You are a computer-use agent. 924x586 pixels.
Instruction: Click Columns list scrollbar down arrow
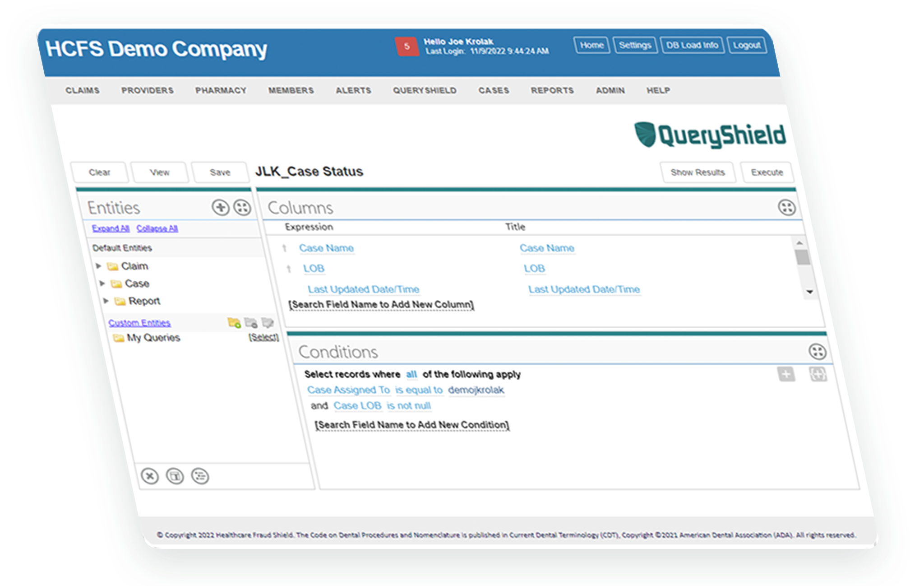coord(809,292)
